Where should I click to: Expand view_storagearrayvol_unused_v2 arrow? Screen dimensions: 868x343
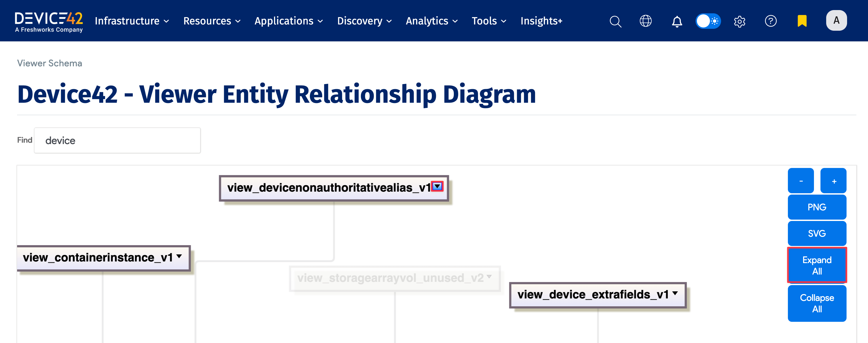pos(489,277)
